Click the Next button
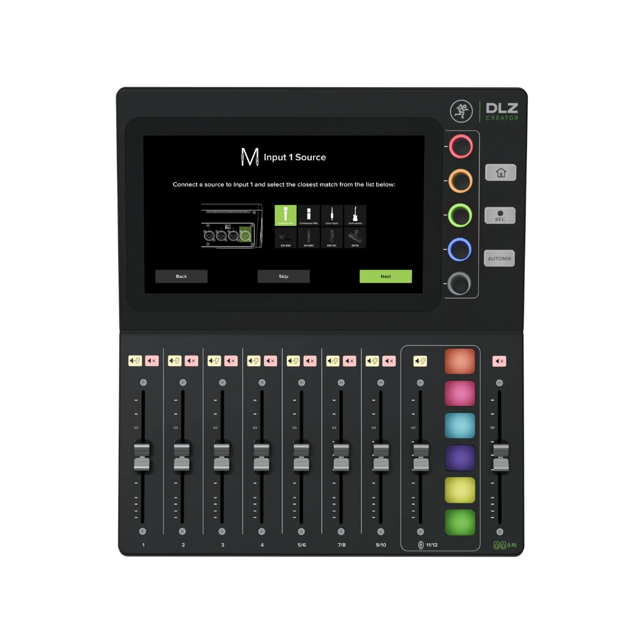Viewport: 644px width, 644px height. coord(385,276)
